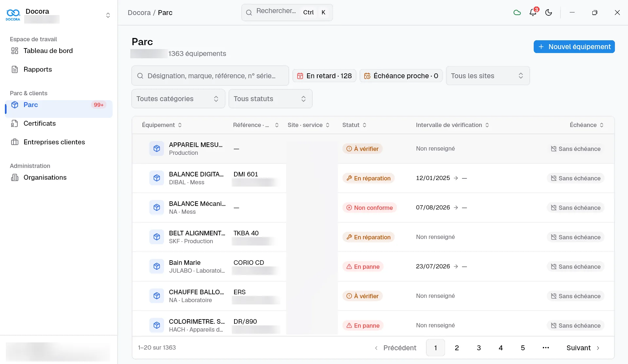Open the Tous statuts dropdown

(270, 99)
